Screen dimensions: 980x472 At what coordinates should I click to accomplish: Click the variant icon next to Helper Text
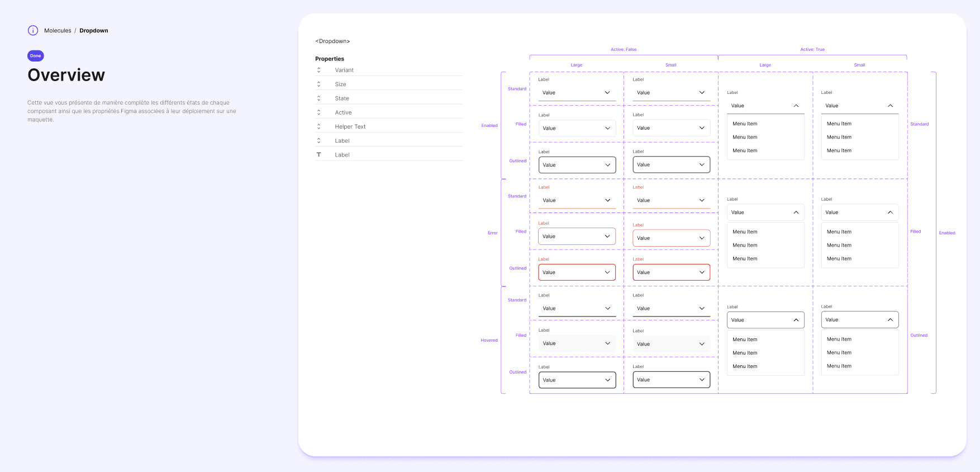[x=319, y=126]
